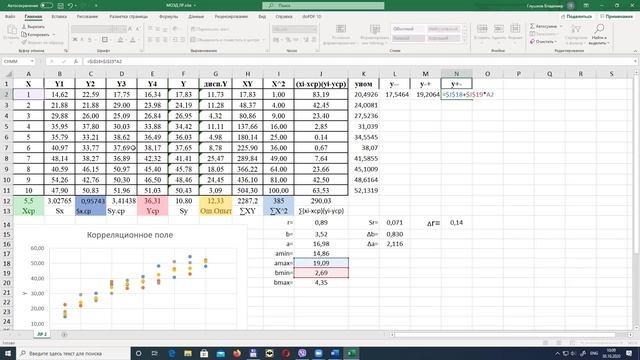Screen dimensions: 640x360
Task: Click the Save icon in title bar
Action: tap(60, 5)
